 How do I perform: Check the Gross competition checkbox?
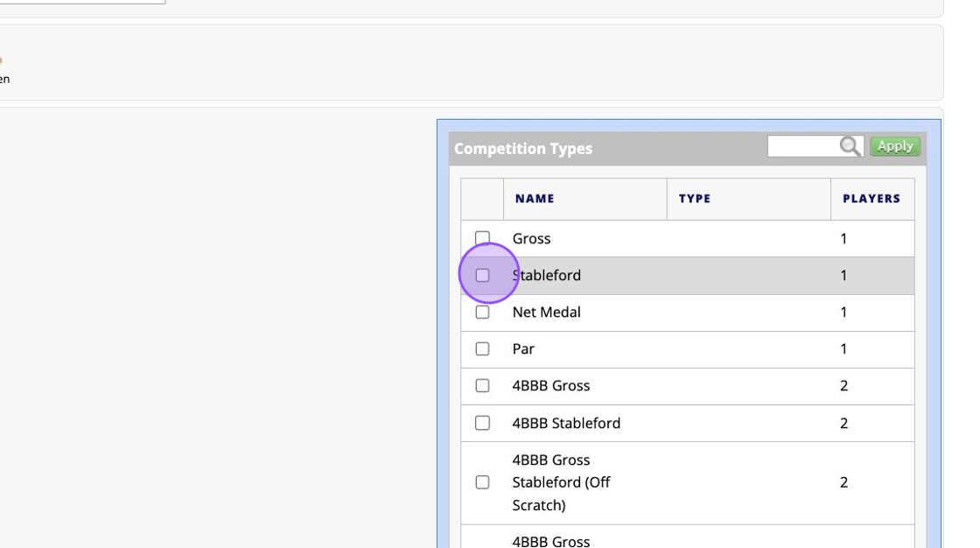(482, 238)
